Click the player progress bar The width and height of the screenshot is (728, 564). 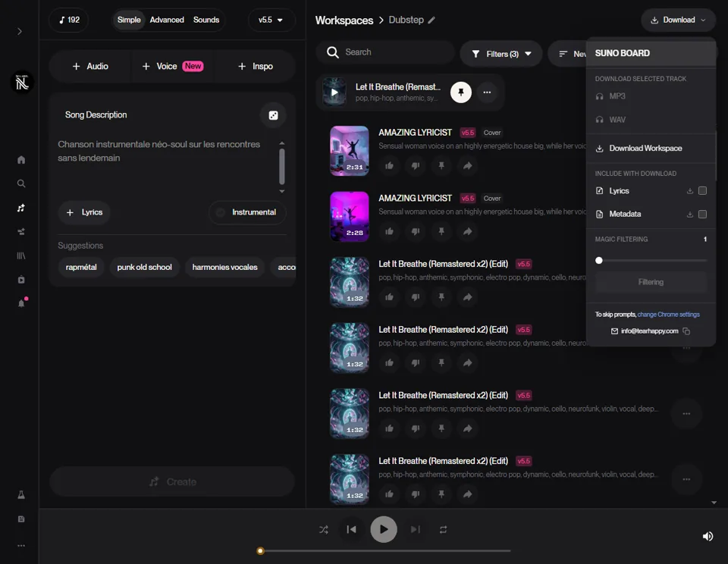pyautogui.click(x=384, y=551)
